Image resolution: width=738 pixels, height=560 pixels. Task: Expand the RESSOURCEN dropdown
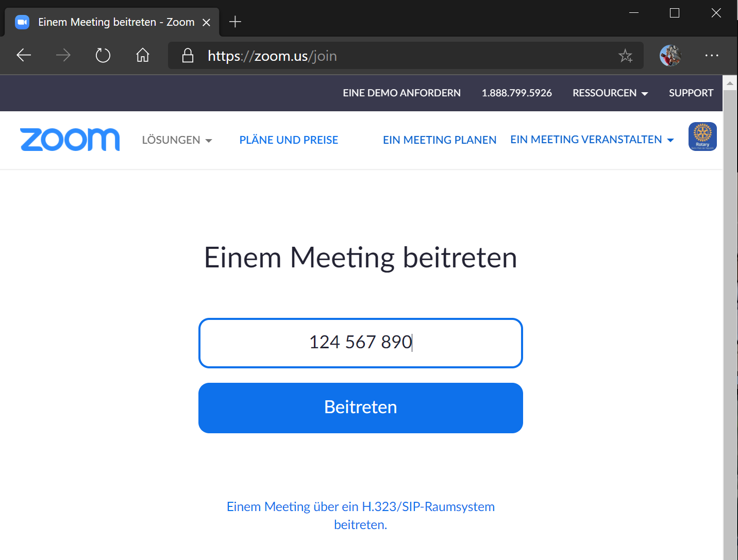click(x=610, y=93)
